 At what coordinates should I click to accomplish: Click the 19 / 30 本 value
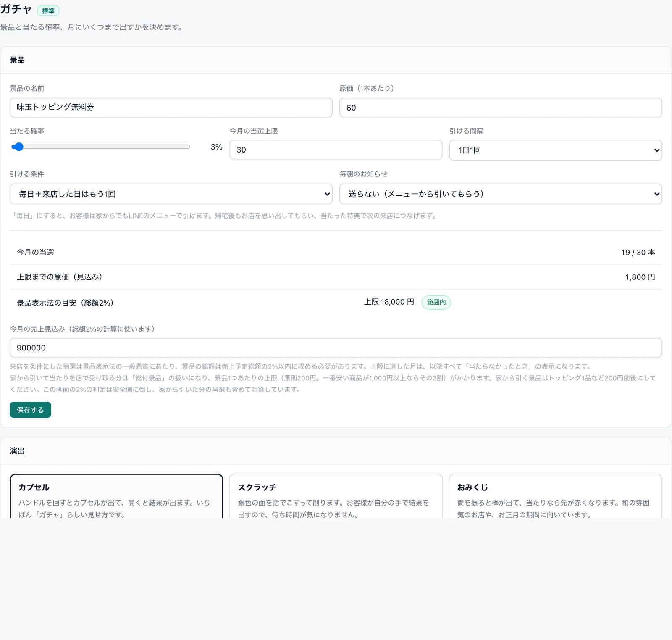click(x=638, y=252)
